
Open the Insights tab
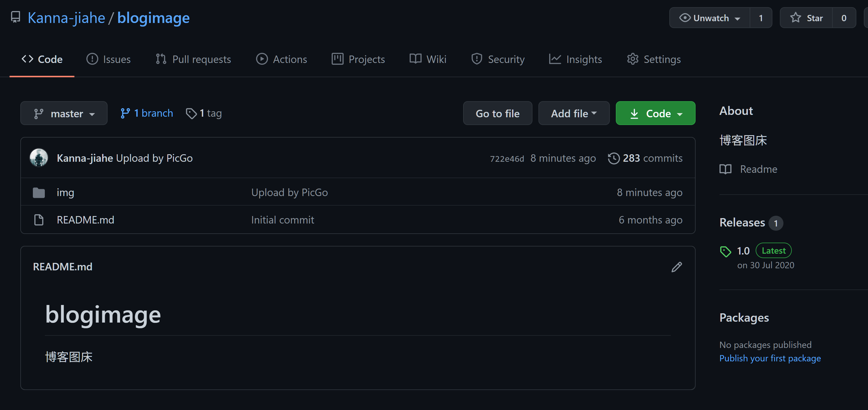tap(575, 59)
